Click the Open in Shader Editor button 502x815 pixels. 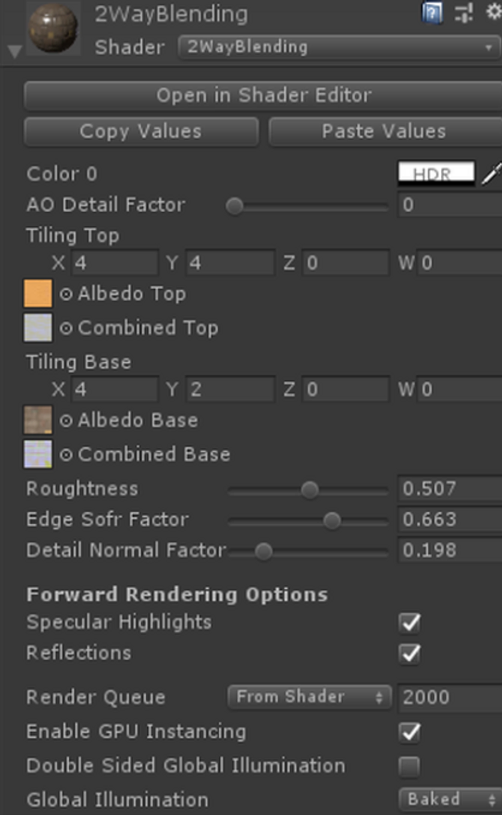point(263,96)
